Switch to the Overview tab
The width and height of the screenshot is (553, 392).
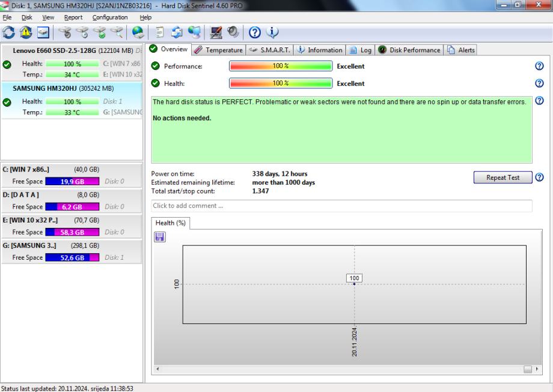point(168,49)
